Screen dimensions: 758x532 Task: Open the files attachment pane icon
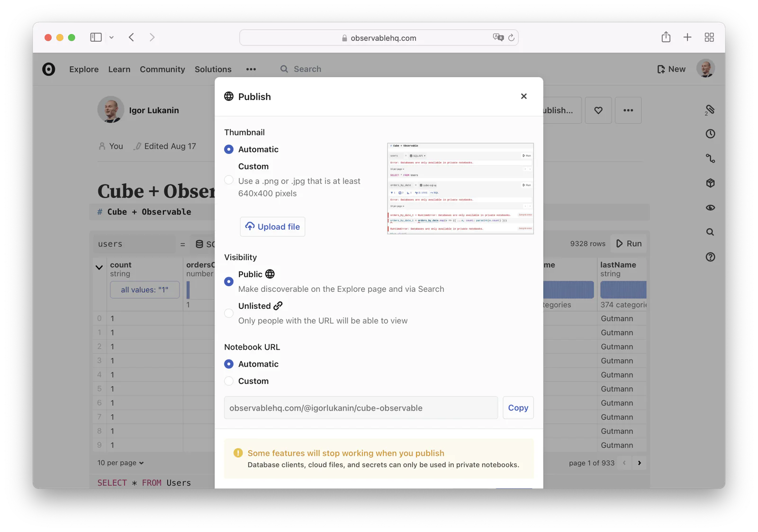[x=710, y=110]
